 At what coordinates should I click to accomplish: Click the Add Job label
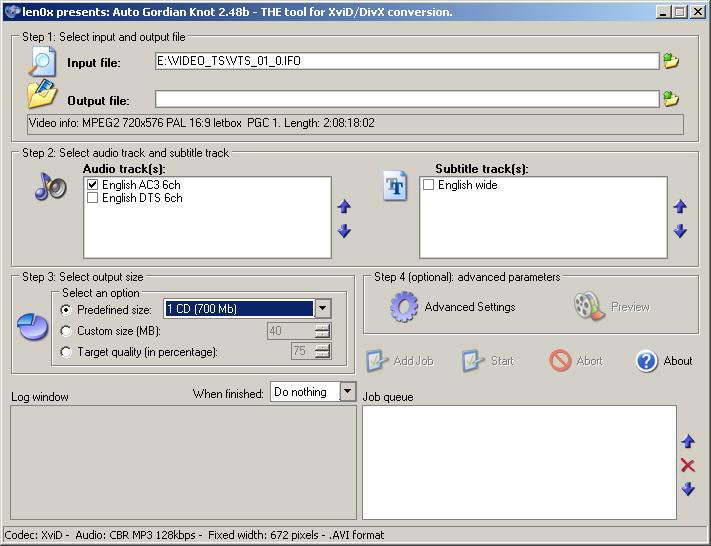coord(414,361)
